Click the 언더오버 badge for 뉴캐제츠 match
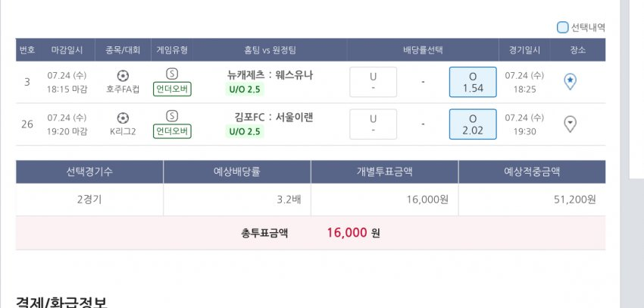 [x=172, y=90]
